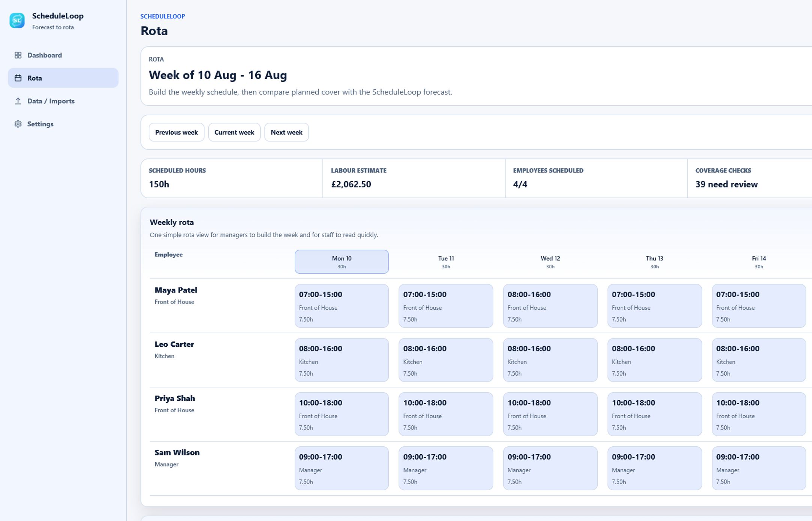This screenshot has height=521, width=812.
Task: Click the ScheduleLoop logo icon
Action: 17,21
